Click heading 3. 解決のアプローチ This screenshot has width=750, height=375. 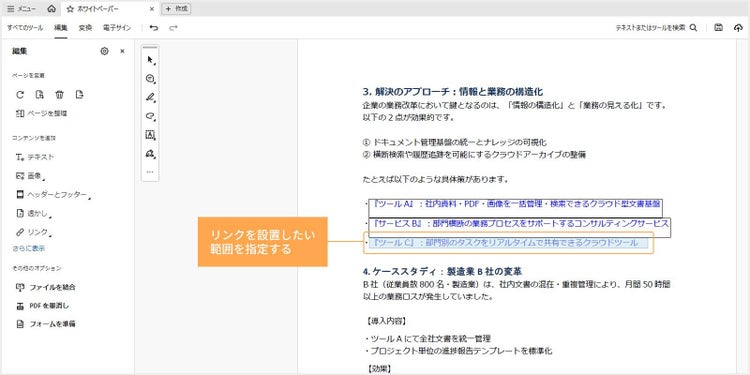point(452,92)
